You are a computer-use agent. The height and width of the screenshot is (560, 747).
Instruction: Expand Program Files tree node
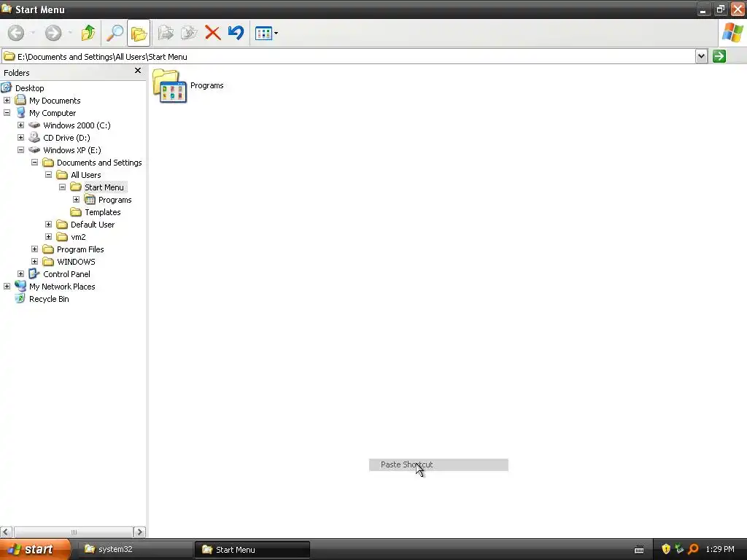click(34, 249)
